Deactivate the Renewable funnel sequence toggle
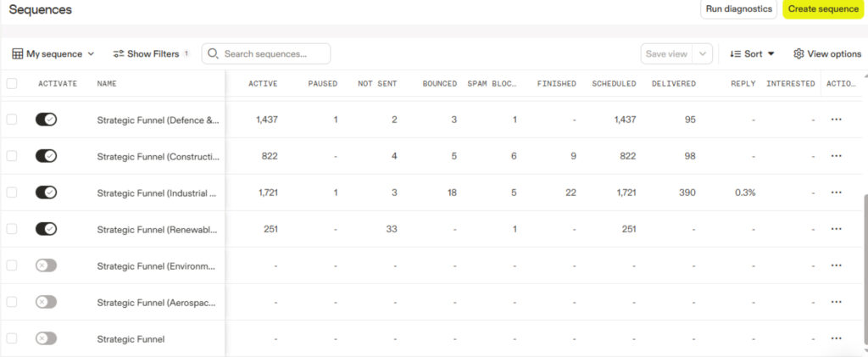868x357 pixels. pyautogui.click(x=46, y=229)
